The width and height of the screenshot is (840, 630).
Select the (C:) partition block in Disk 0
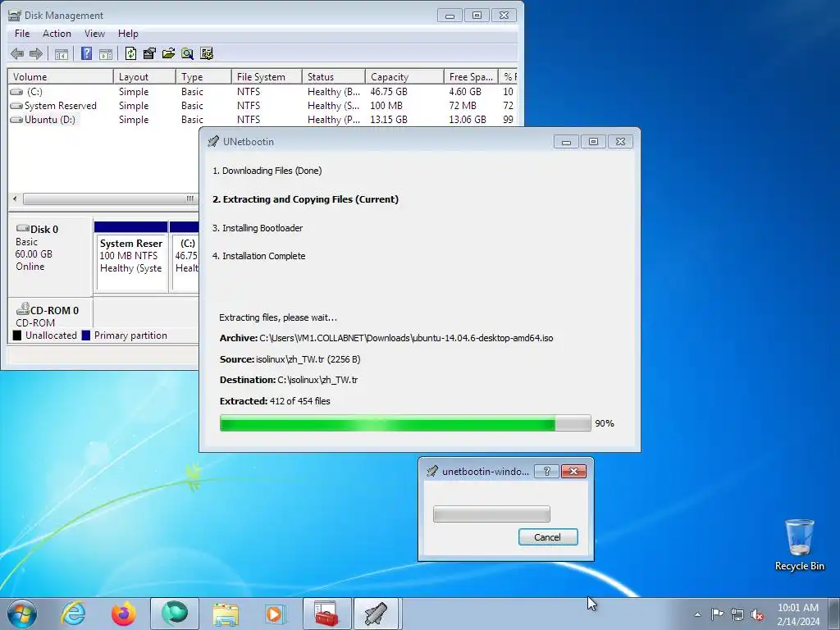(x=185, y=256)
